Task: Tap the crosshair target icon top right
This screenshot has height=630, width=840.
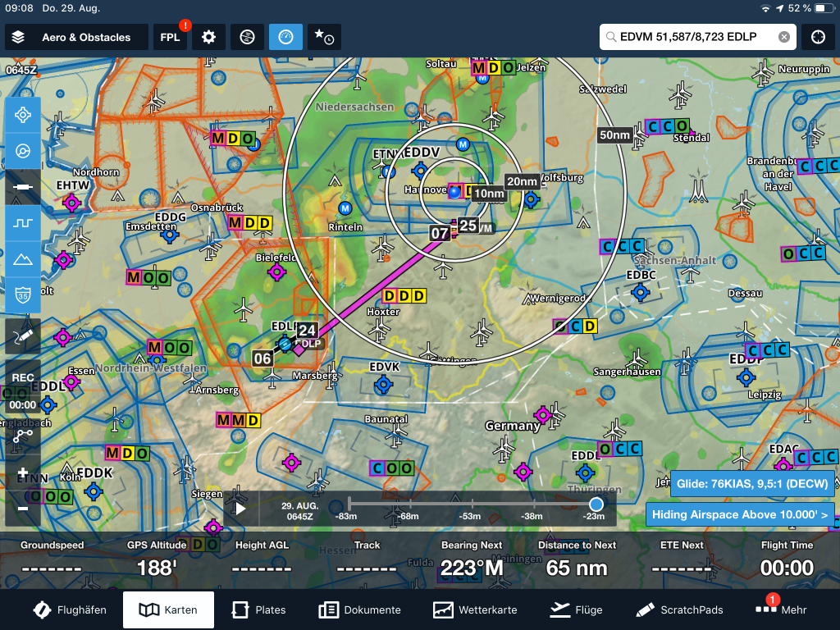Action: pyautogui.click(x=818, y=37)
